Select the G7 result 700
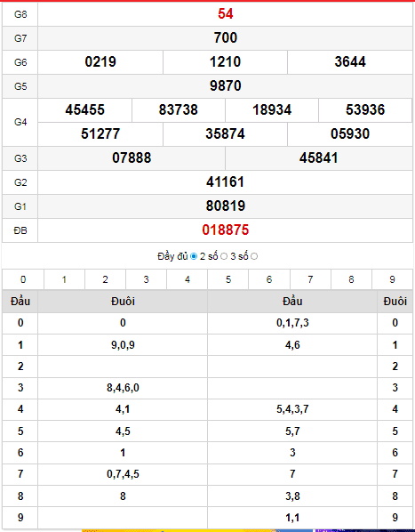Image resolution: width=415 pixels, height=532 pixels. pyautogui.click(x=226, y=37)
